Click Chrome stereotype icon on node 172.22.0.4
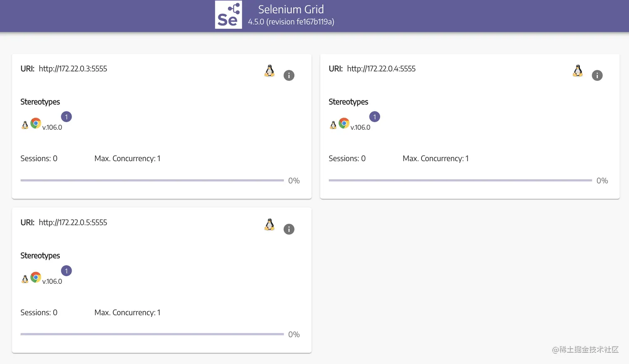Viewport: 629px width, 364px height. 344,123
